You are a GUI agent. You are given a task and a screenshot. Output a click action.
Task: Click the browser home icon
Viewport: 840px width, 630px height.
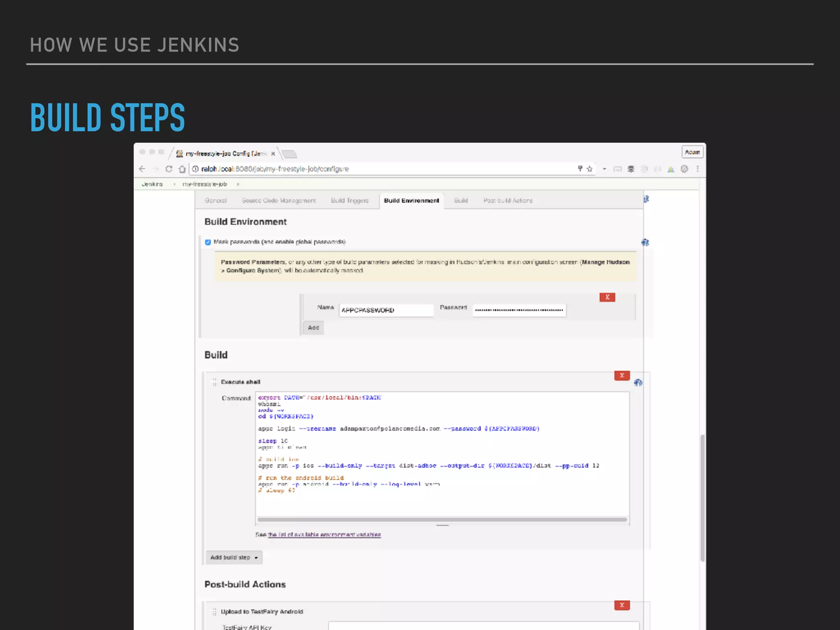tap(182, 169)
